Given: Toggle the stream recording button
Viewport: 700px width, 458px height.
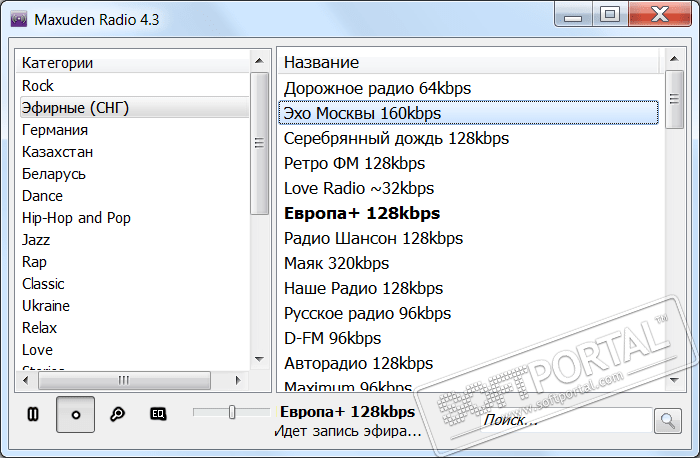Looking at the screenshot, I should point(75,414).
